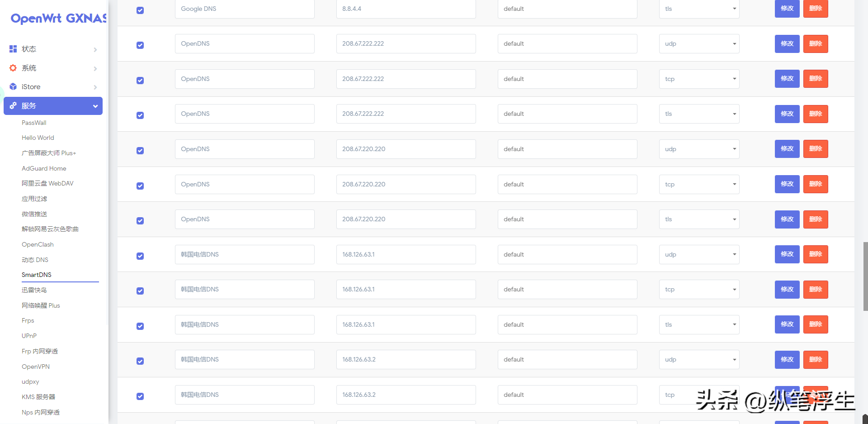
Task: Click the iStore cube icon
Action: (x=13, y=86)
